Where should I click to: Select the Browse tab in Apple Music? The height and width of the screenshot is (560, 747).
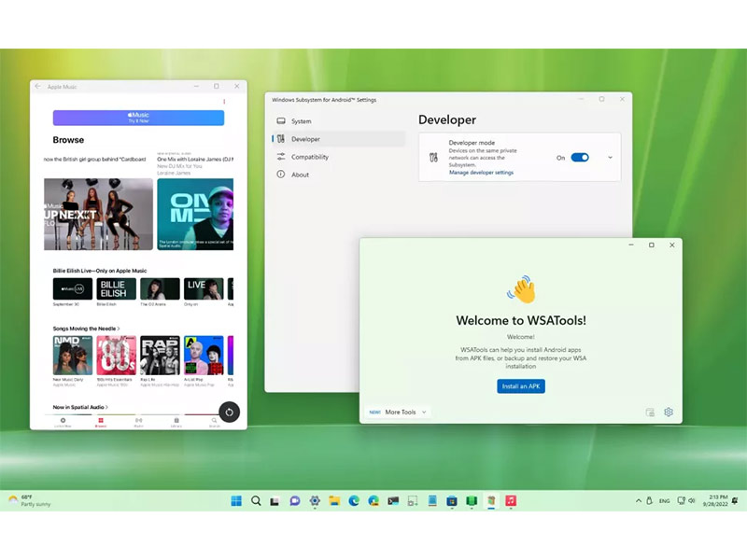pos(101,423)
